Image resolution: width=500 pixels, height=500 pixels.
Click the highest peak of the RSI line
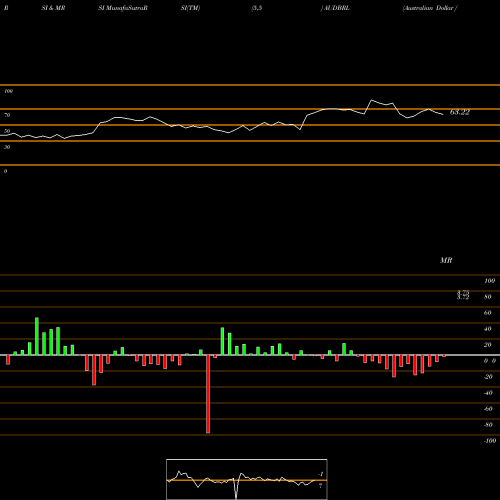coord(372,100)
